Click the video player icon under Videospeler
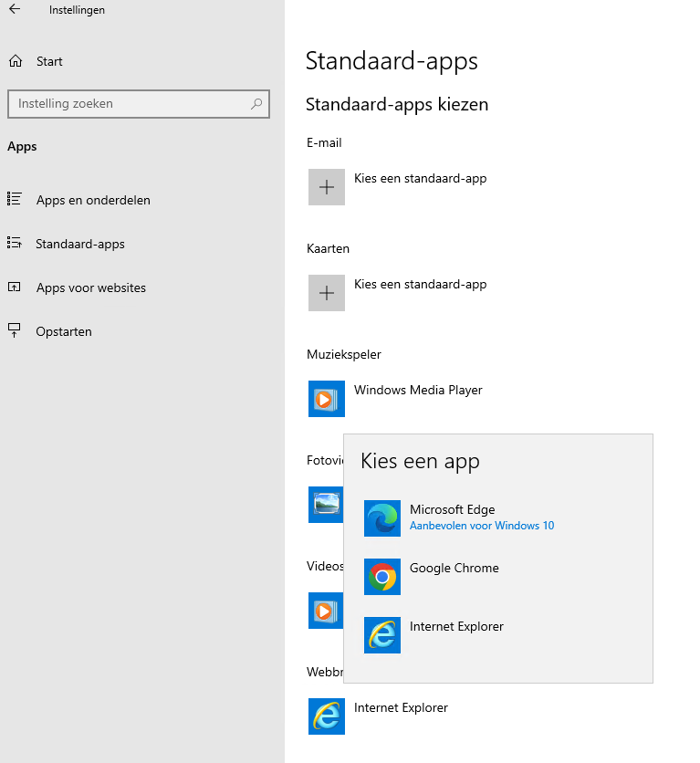Viewport: 700px width, 763px height. (x=326, y=611)
